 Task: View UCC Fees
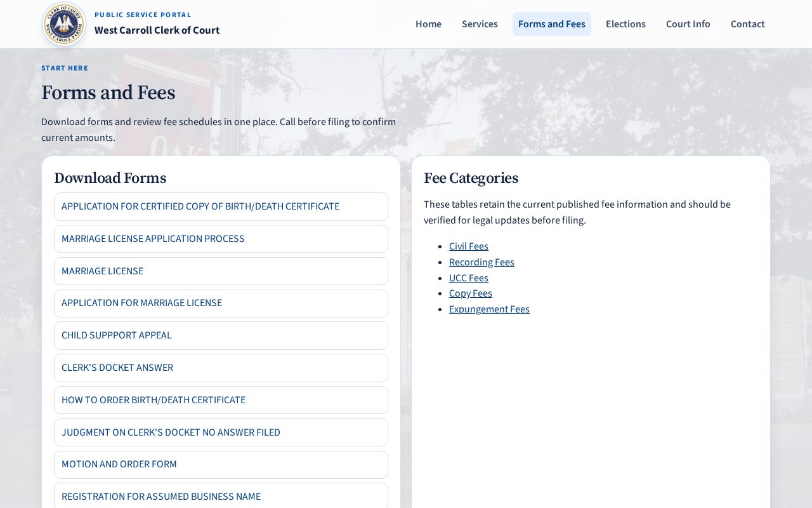pyautogui.click(x=469, y=278)
